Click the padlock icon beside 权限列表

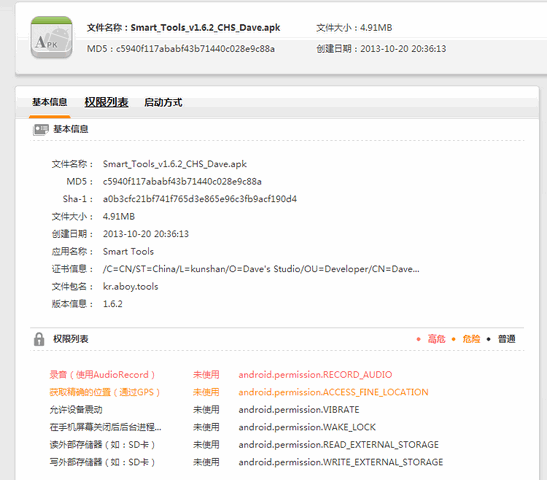39,339
